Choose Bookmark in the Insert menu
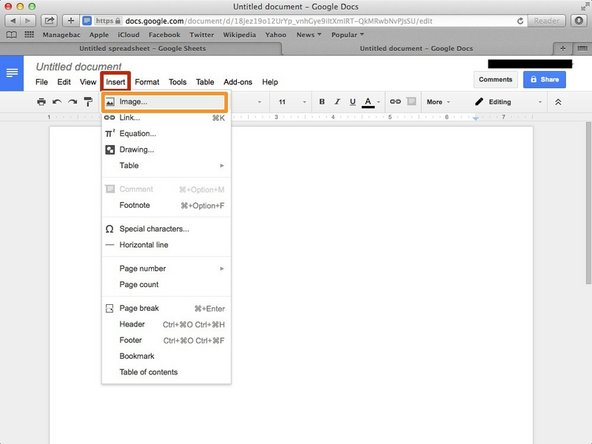592x444 pixels. tap(166, 356)
